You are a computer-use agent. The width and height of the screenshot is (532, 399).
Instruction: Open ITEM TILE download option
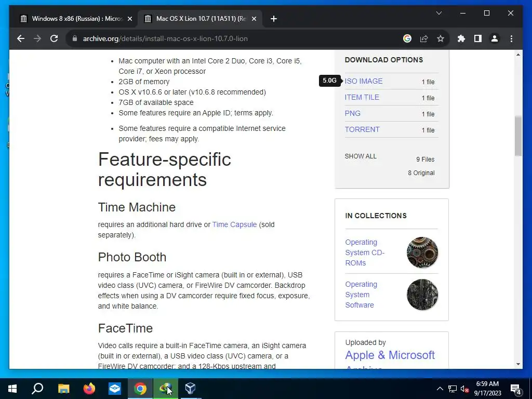click(362, 97)
